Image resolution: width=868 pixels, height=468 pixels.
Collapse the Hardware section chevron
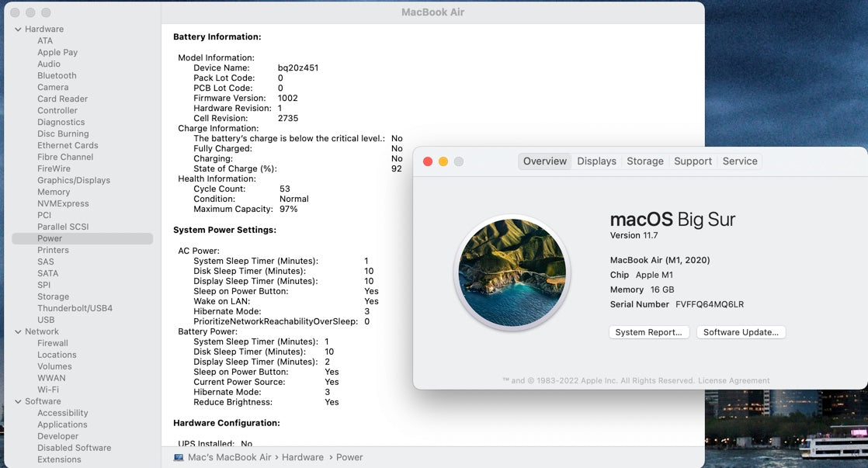click(x=18, y=29)
